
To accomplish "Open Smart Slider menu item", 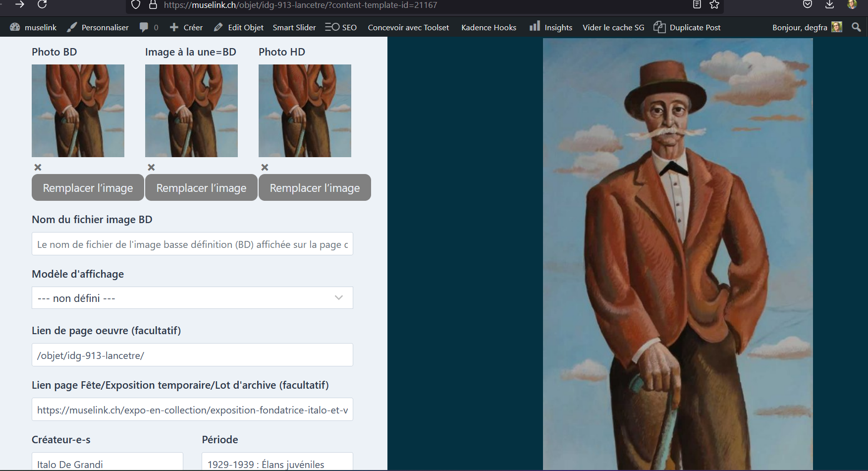I will tap(294, 27).
